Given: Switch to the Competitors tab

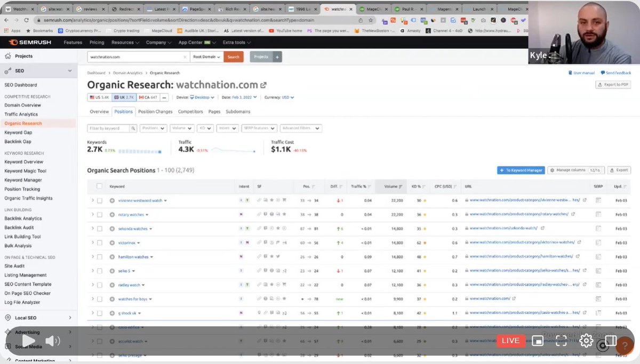Looking at the screenshot, I should 190,111.
